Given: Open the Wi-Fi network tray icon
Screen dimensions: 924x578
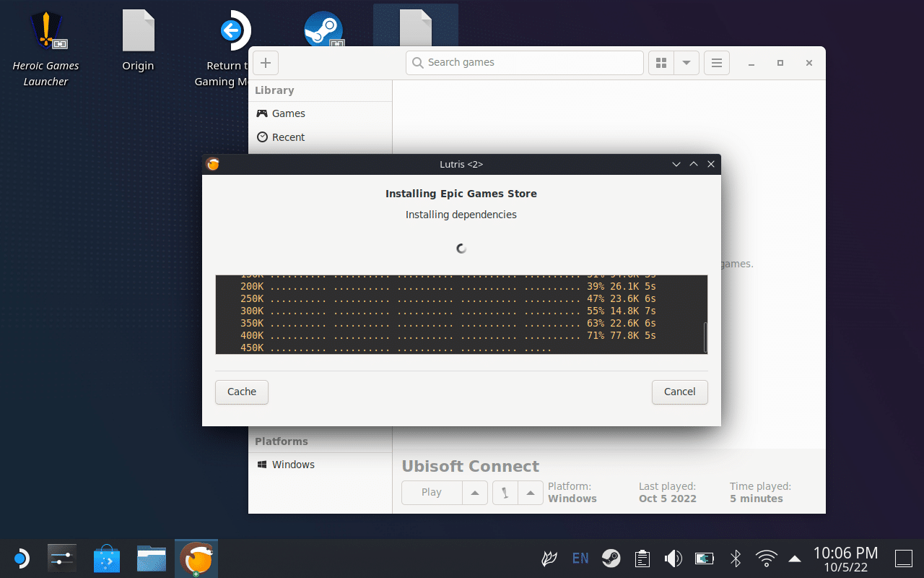Looking at the screenshot, I should pos(766,558).
